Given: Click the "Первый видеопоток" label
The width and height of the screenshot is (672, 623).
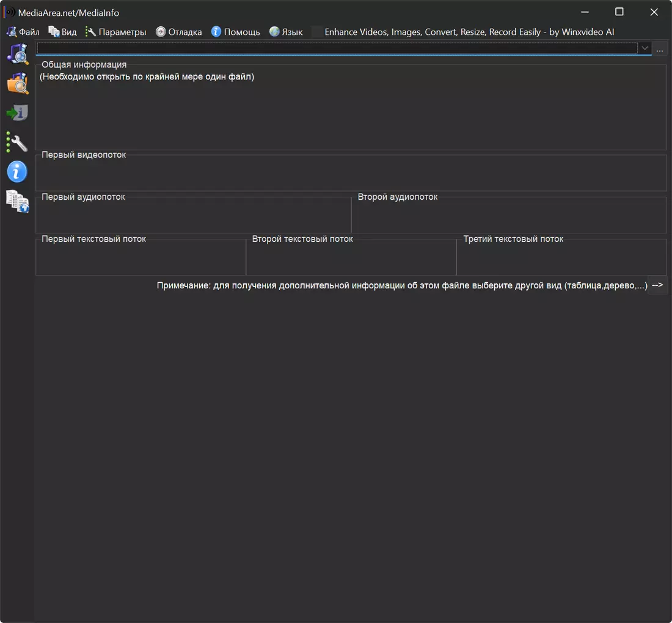Looking at the screenshot, I should (84, 155).
